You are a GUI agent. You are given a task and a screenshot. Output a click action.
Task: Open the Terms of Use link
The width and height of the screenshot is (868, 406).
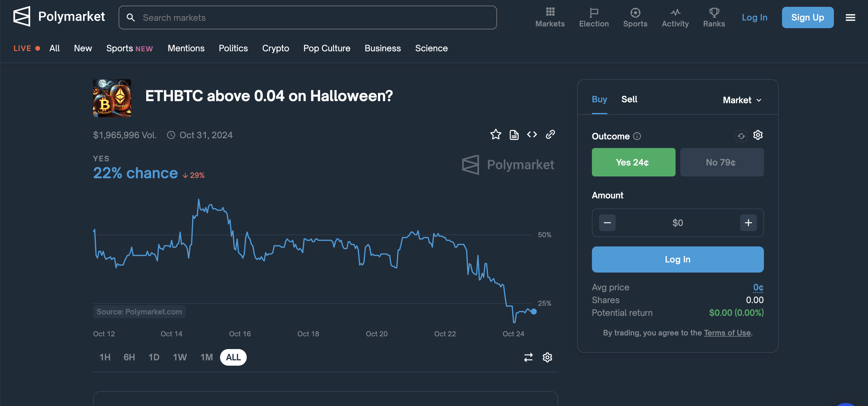727,332
